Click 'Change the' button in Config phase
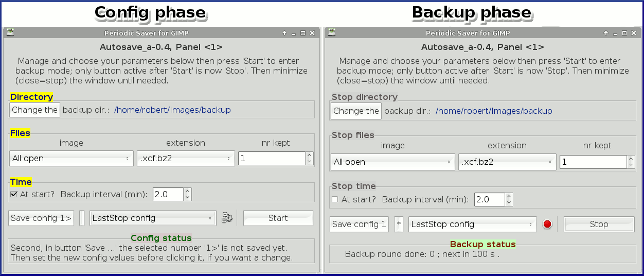Image resolution: width=644 pixels, height=276 pixels. pos(34,110)
